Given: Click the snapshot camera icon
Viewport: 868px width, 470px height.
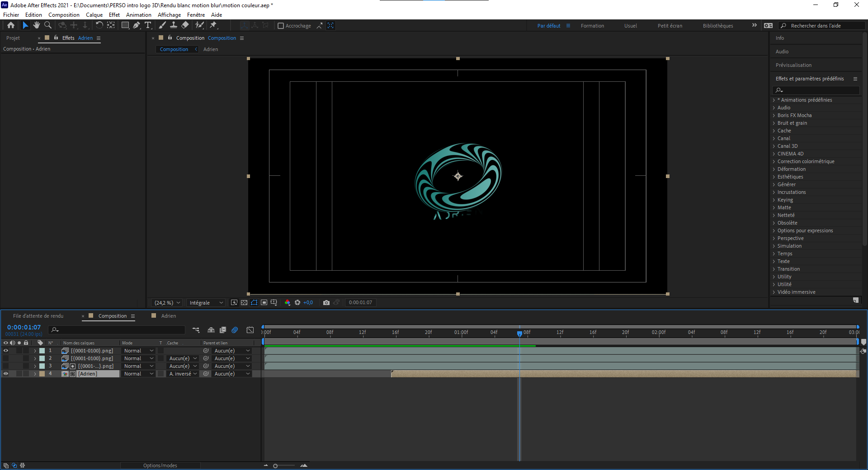Looking at the screenshot, I should pyautogui.click(x=326, y=303).
